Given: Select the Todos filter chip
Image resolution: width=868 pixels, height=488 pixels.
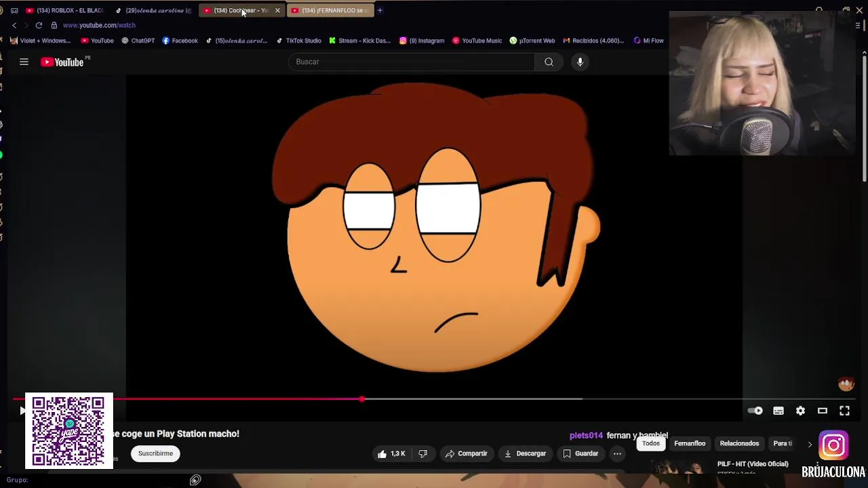Looking at the screenshot, I should tap(651, 443).
